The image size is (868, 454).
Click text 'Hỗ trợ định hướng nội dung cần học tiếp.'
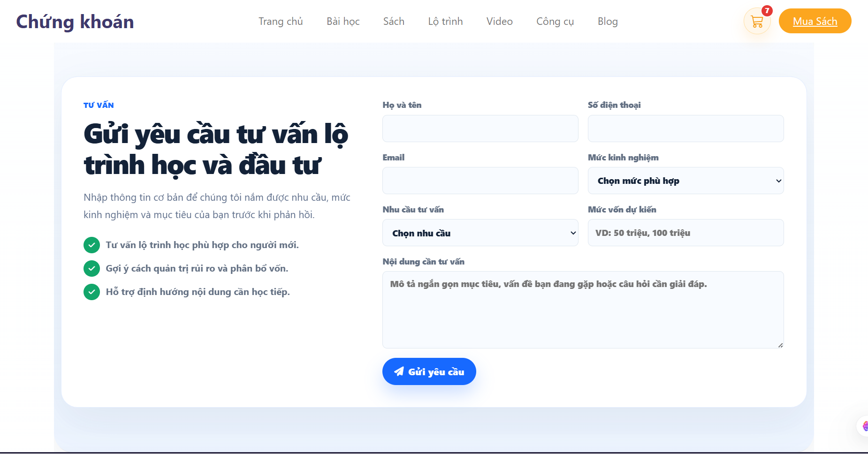click(198, 292)
